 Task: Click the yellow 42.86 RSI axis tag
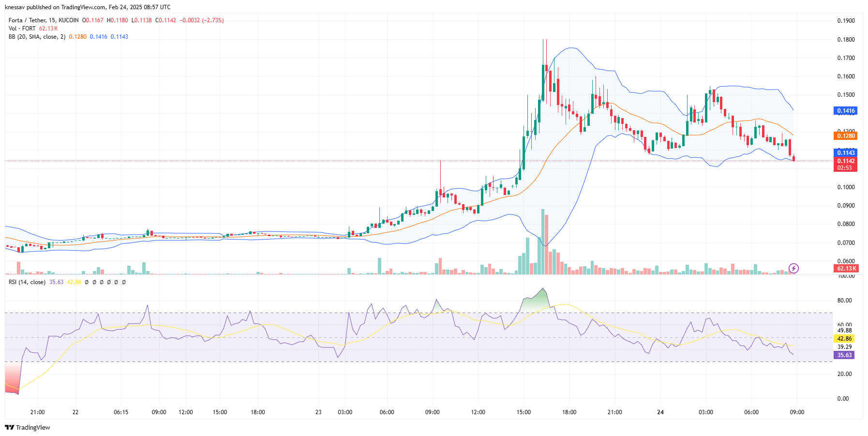[844, 339]
